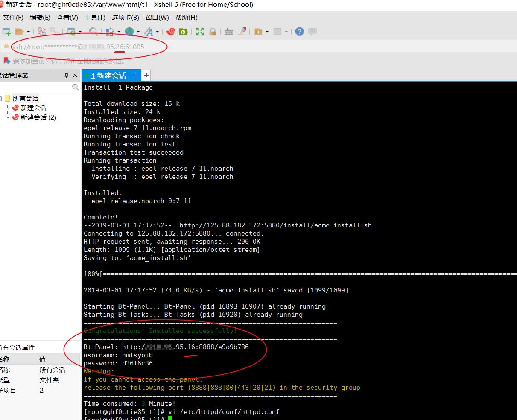Screen dimensions: 517x420
Task: Pin the 会话管理器 panel with the pushpin icon
Action: pos(66,75)
